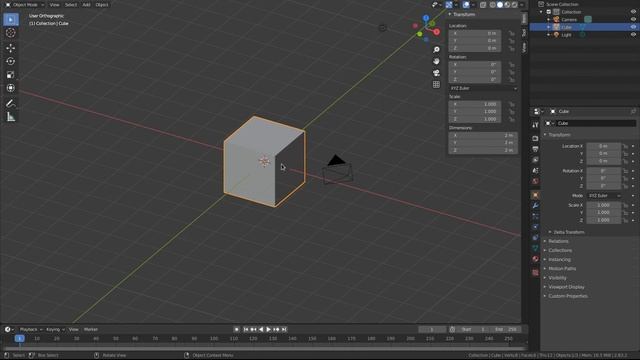Open the Tool properties tab

535,125
